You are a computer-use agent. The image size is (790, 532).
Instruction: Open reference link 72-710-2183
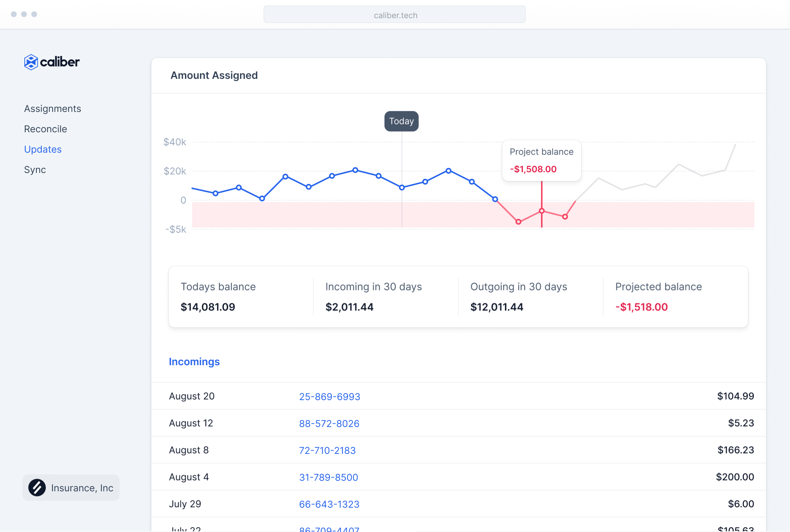(327, 450)
